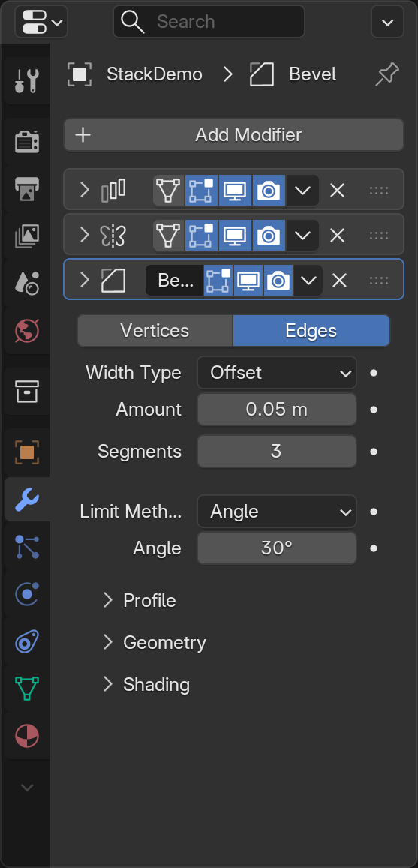Toggle render visibility for the Bevel modifier
The width and height of the screenshot is (418, 868).
(x=278, y=280)
